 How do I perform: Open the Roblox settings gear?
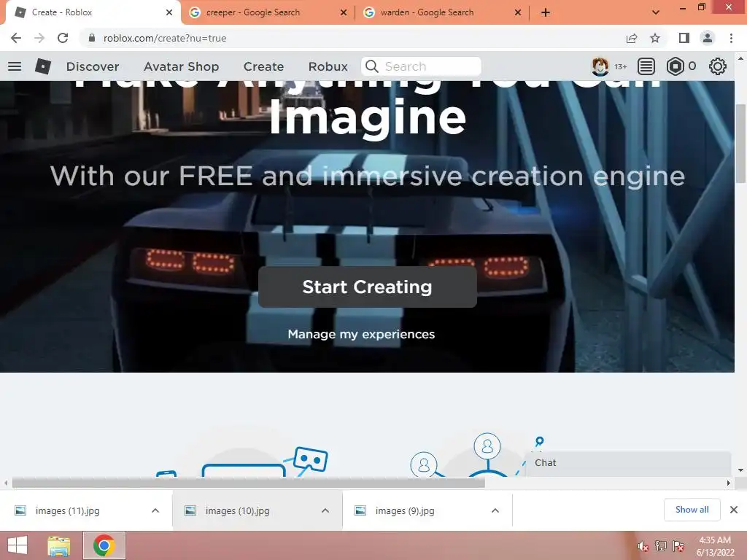[x=718, y=66]
